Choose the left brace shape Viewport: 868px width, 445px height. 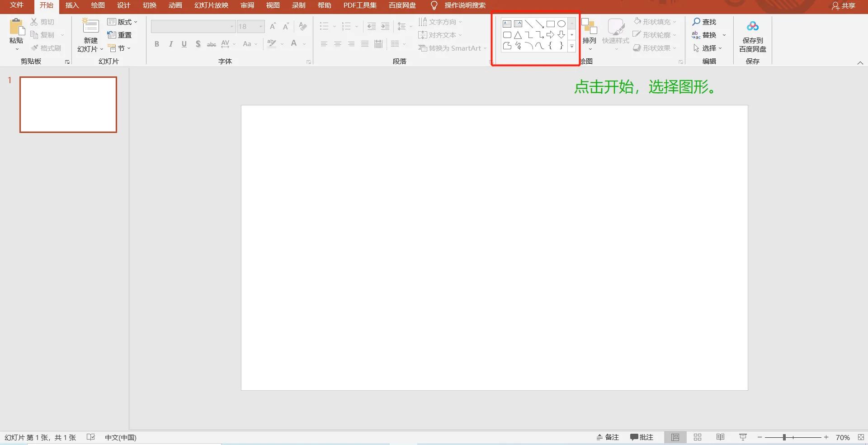[x=550, y=46]
